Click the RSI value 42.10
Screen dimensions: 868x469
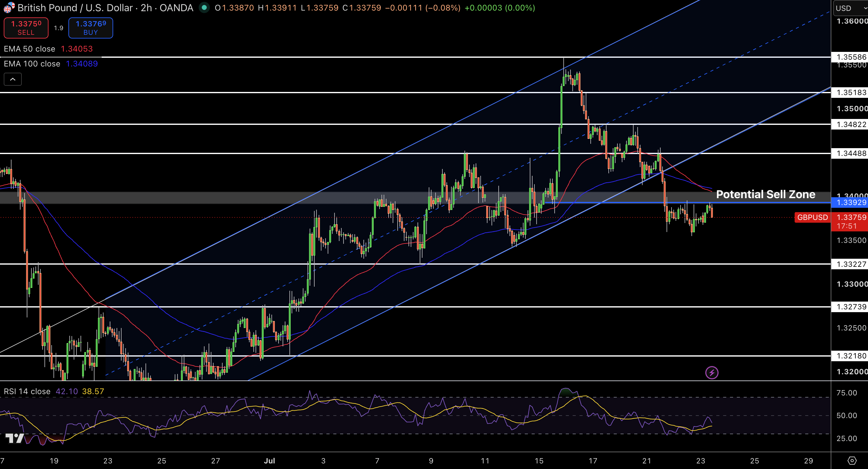(x=67, y=391)
